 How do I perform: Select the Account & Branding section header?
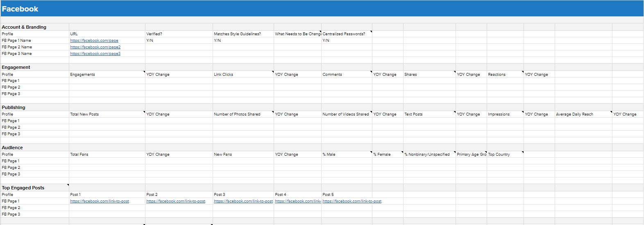point(24,27)
